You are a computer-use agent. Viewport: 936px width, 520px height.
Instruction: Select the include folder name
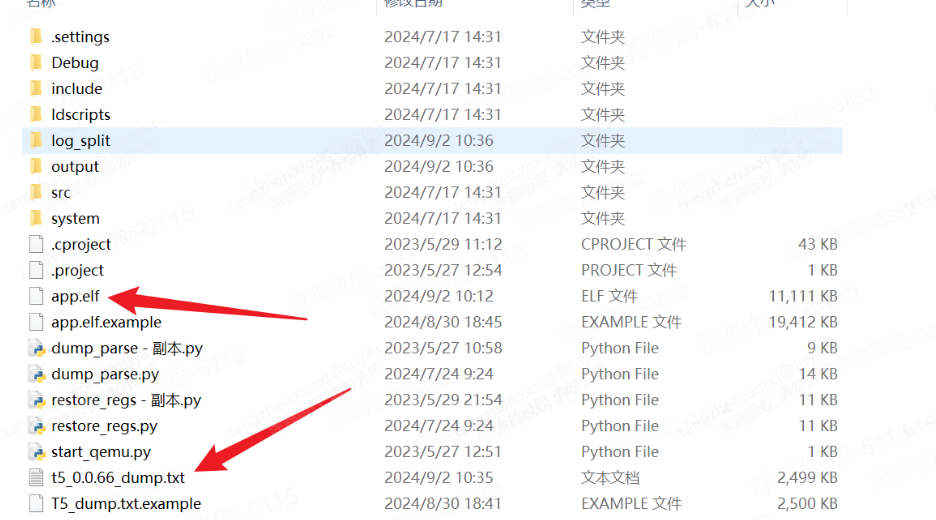[x=76, y=89]
